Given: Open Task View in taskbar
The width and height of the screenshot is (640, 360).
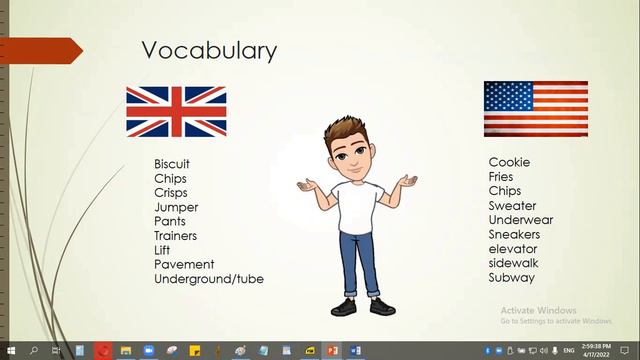Looking at the screenshot, I should click(56, 351).
